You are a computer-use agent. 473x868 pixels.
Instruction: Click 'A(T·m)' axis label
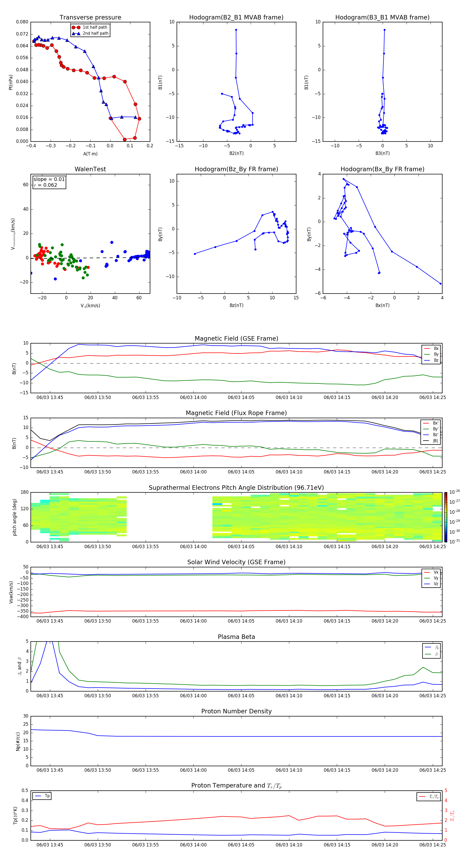[x=90, y=154]
